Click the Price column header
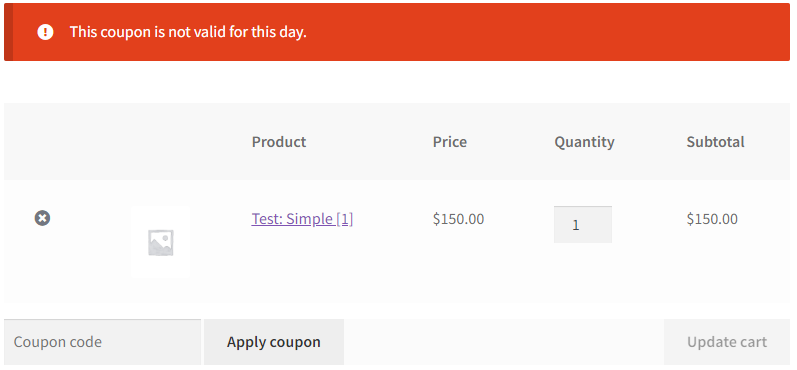 point(450,141)
